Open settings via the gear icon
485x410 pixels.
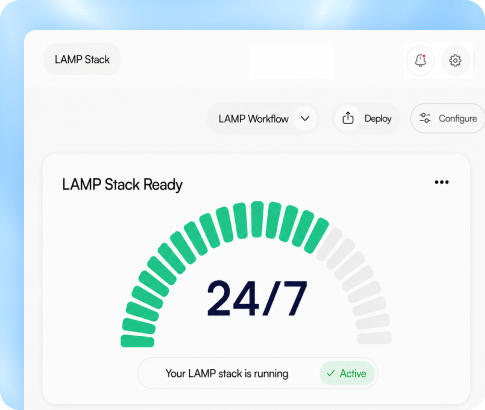455,61
